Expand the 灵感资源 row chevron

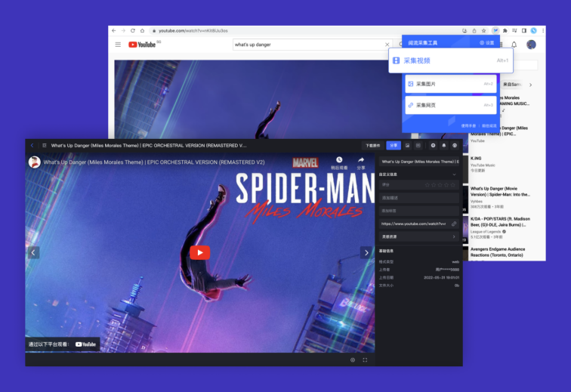454,237
